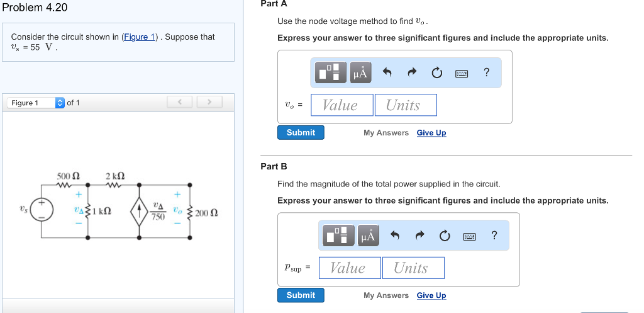Open help question mark in Part B
The height and width of the screenshot is (313, 644).
494,236
